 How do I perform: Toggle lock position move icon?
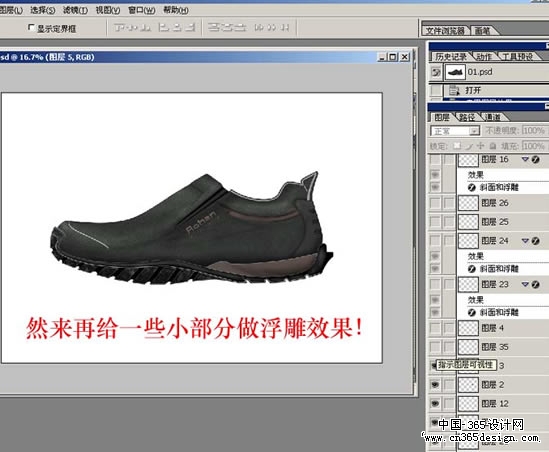(481, 146)
